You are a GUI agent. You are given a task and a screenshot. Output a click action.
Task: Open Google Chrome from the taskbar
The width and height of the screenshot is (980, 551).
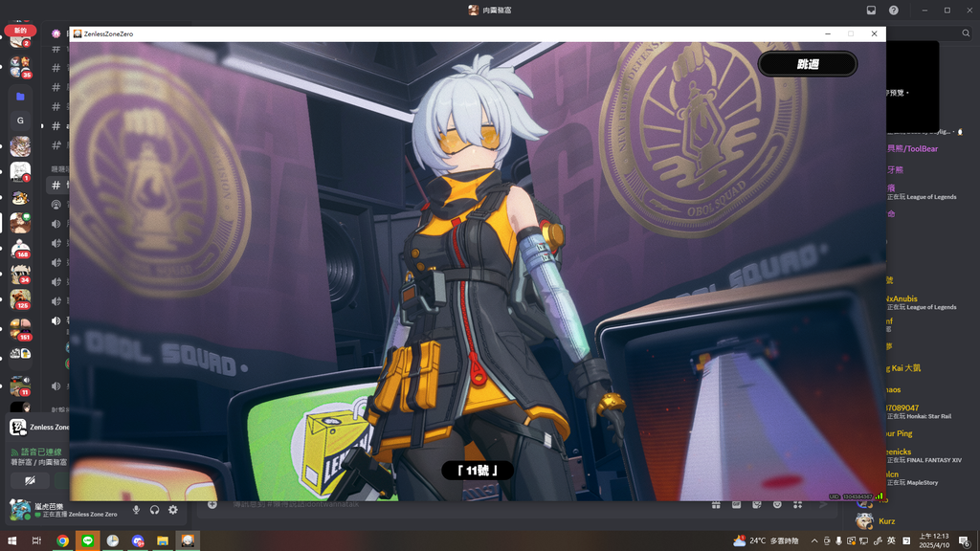(62, 540)
